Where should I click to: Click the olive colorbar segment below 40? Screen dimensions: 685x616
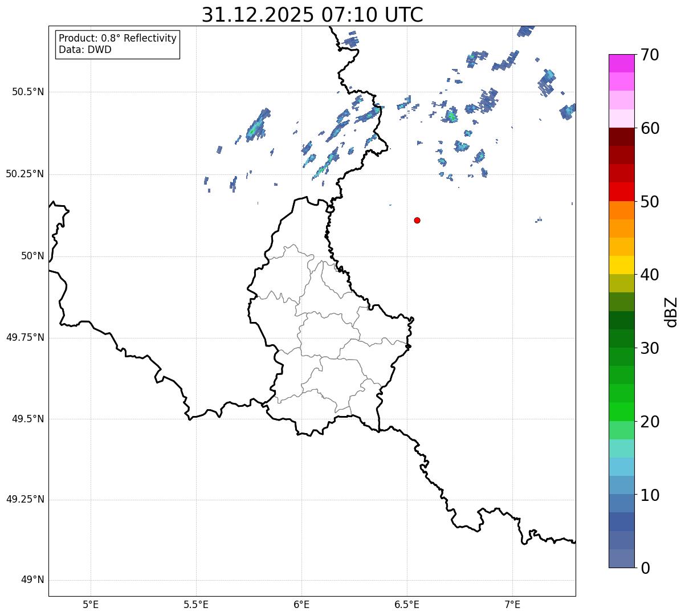pos(622,283)
